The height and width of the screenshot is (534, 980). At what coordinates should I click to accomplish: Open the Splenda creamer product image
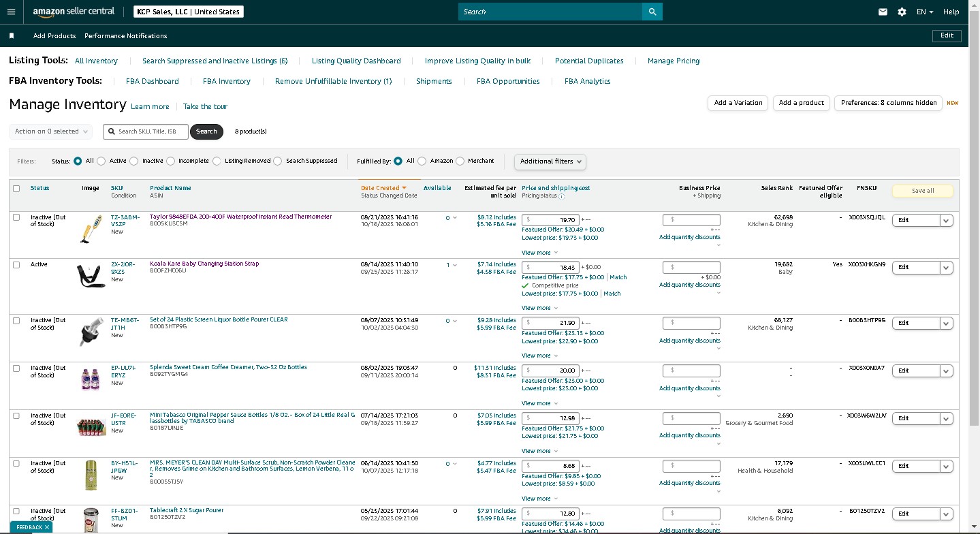91,378
